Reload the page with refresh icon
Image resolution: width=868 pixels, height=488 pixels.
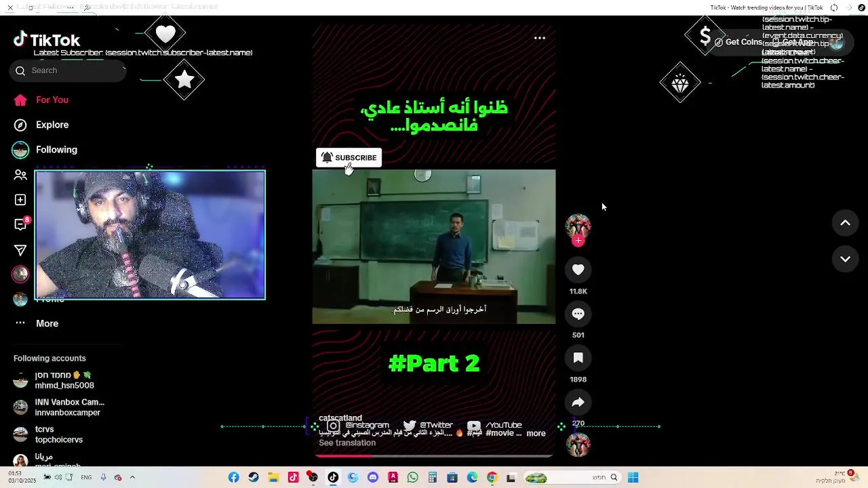point(834,7)
